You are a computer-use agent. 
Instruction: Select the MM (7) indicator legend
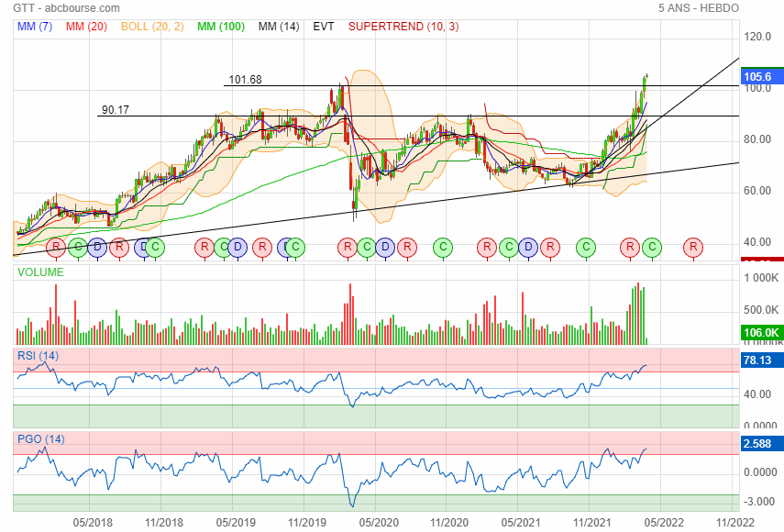[x=35, y=27]
